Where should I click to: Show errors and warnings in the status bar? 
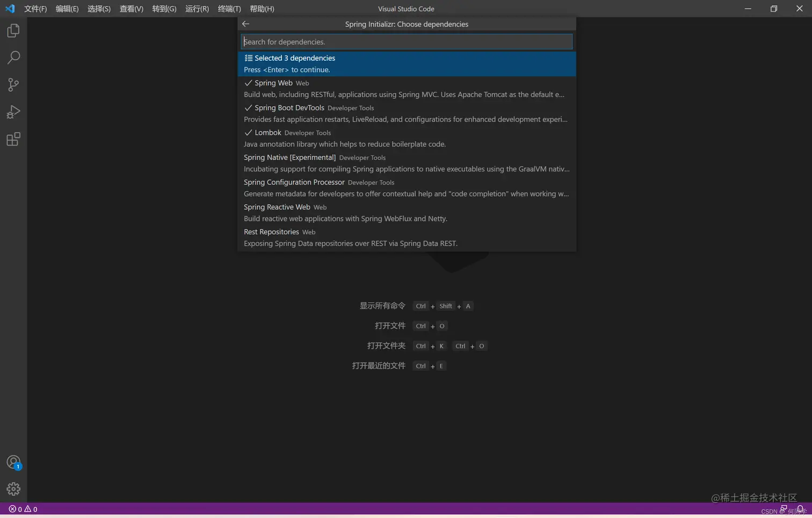click(x=23, y=509)
